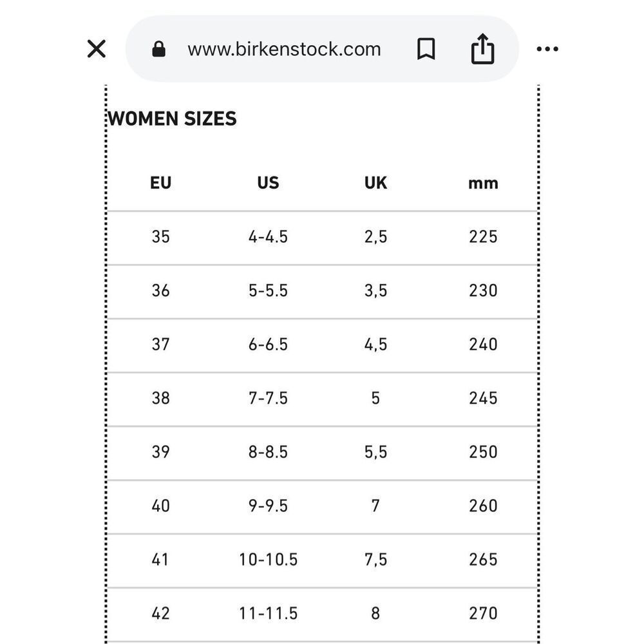Click the www.birkenstock.com address field

pos(284,50)
